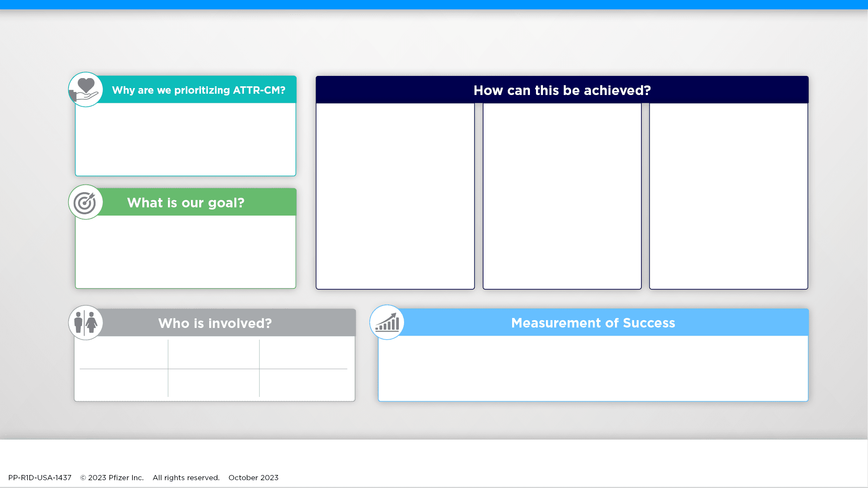The height and width of the screenshot is (488, 868).
Task: Click the 'Who is involved?' header
Action: click(x=215, y=323)
